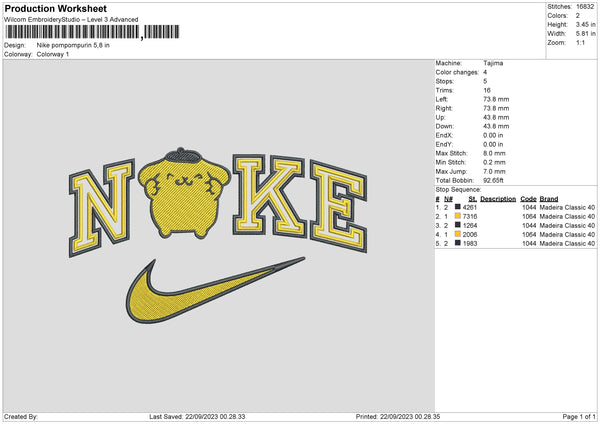Click the St. column header
Screen dimensions: 600x424
tap(473, 199)
